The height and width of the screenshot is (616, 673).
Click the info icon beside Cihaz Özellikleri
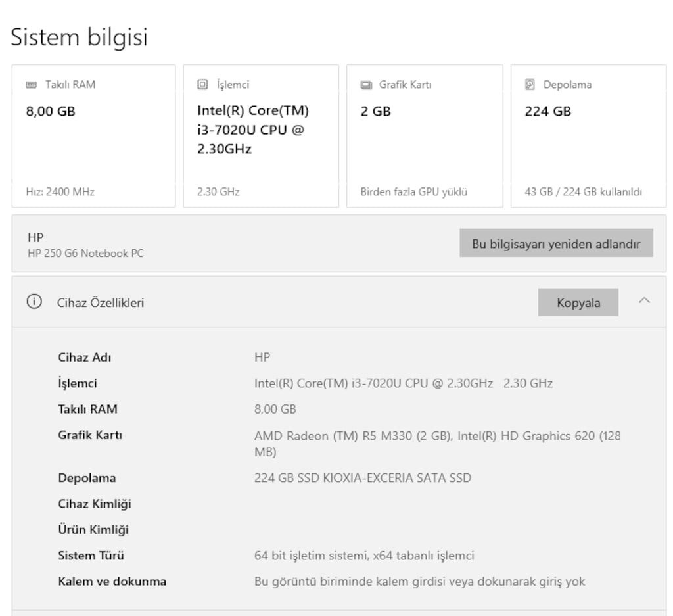34,301
